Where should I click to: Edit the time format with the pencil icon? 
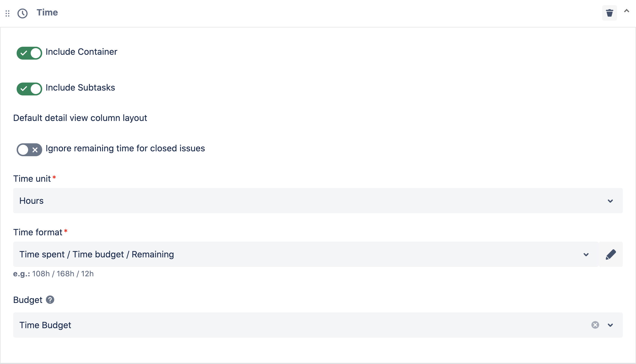[611, 254]
